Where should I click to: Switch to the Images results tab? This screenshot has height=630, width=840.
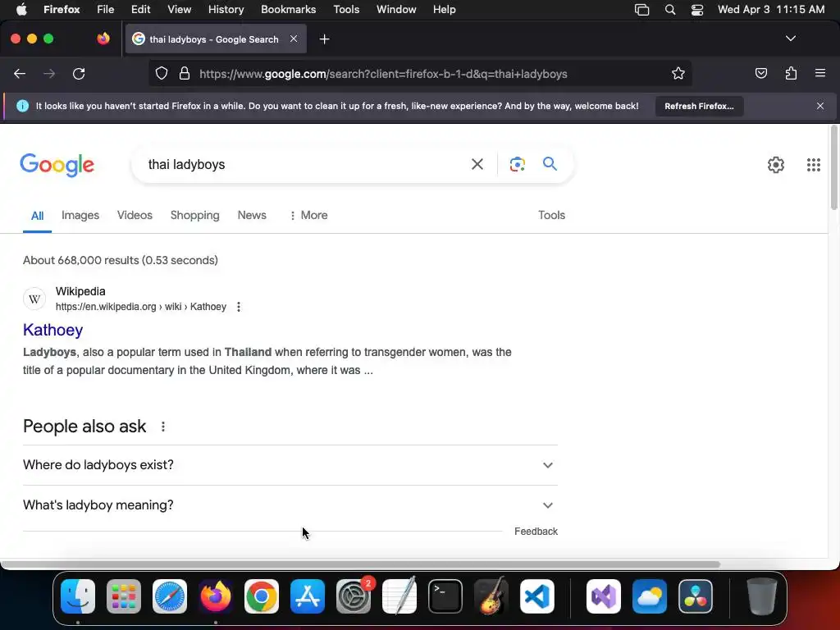coord(80,216)
